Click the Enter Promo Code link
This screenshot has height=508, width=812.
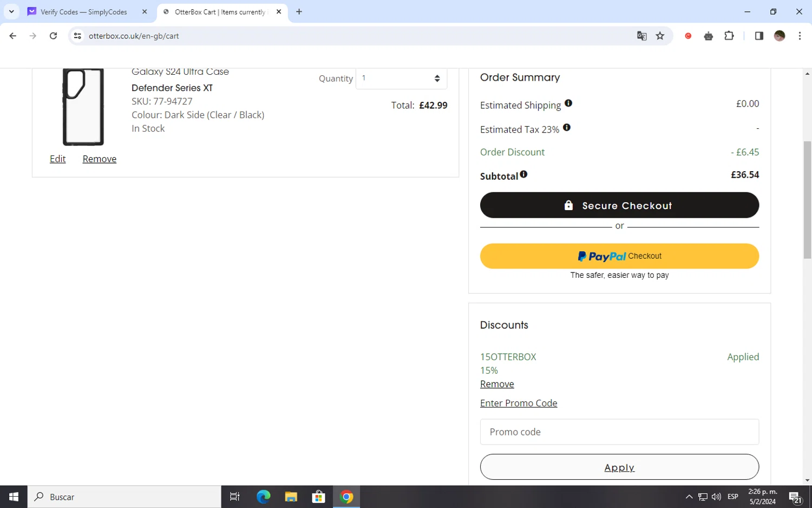pyautogui.click(x=519, y=403)
